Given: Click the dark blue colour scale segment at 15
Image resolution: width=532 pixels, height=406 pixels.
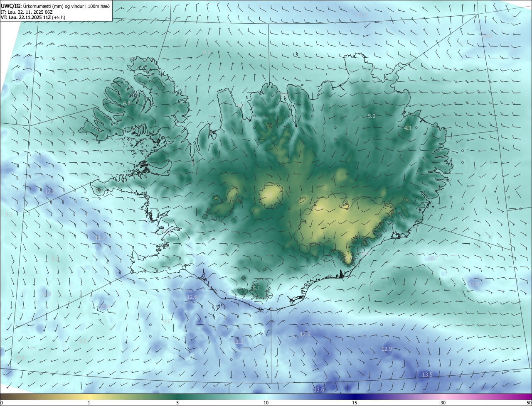Looking at the screenshot, I should tap(355, 396).
